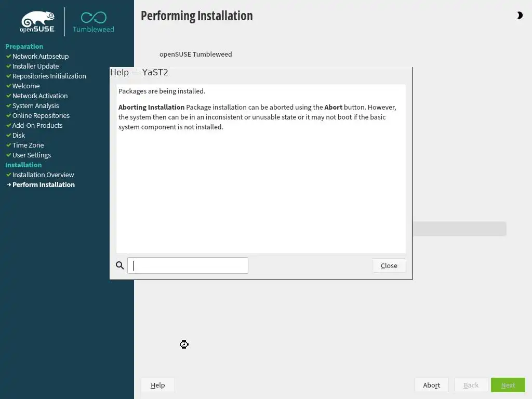Click the green Next button
Screen dimensions: 532x399
tap(508, 385)
